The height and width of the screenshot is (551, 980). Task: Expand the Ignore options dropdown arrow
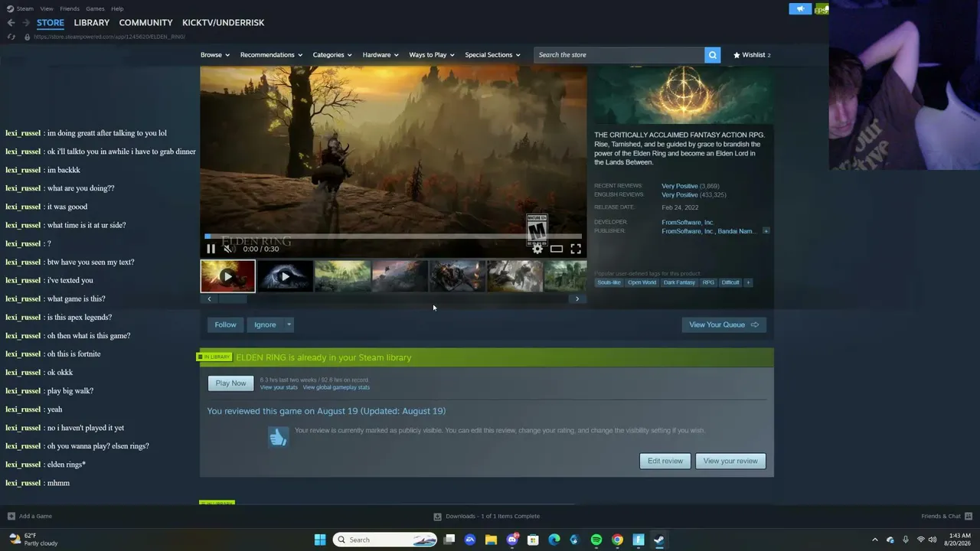point(289,324)
